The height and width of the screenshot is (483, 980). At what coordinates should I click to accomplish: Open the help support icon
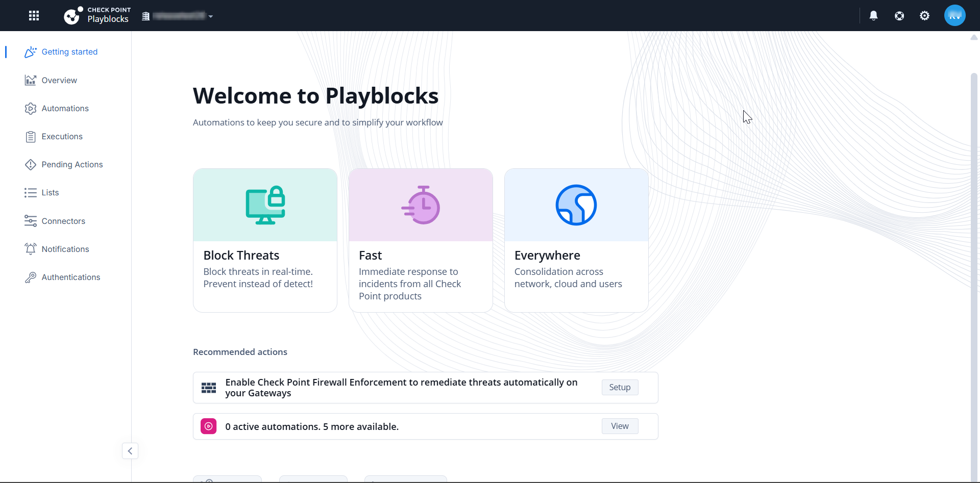899,16
